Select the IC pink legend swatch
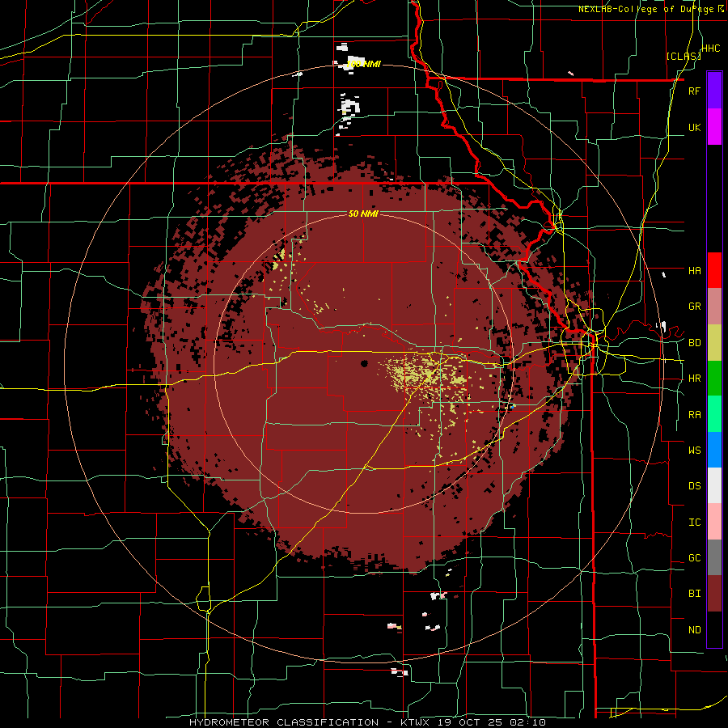This screenshot has width=728, height=728. click(714, 522)
